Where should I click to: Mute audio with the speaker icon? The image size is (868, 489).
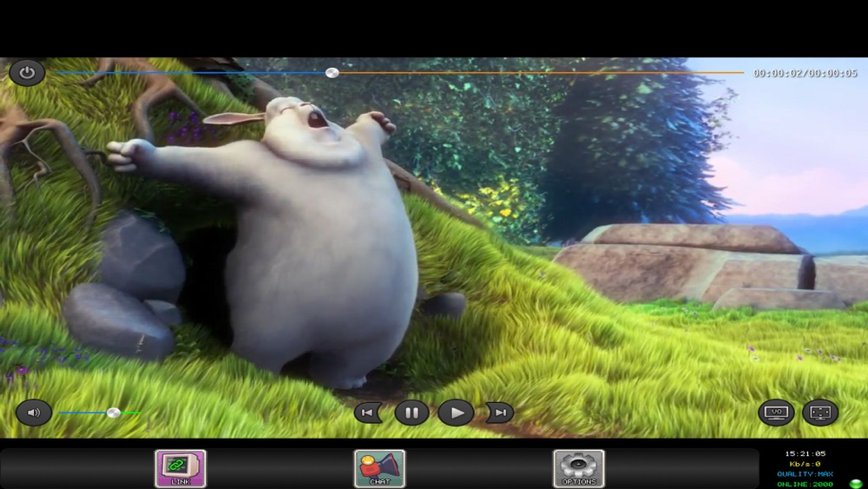pos(34,413)
